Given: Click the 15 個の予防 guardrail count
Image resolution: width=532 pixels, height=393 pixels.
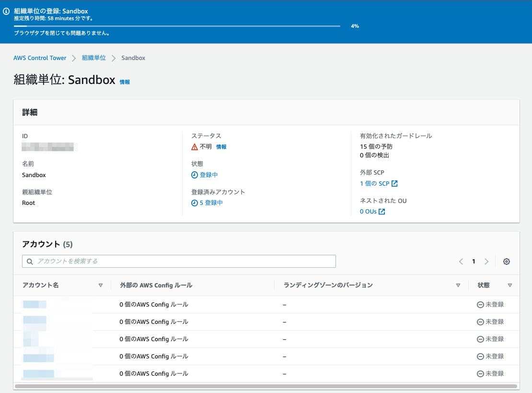Looking at the screenshot, I should coord(376,146).
